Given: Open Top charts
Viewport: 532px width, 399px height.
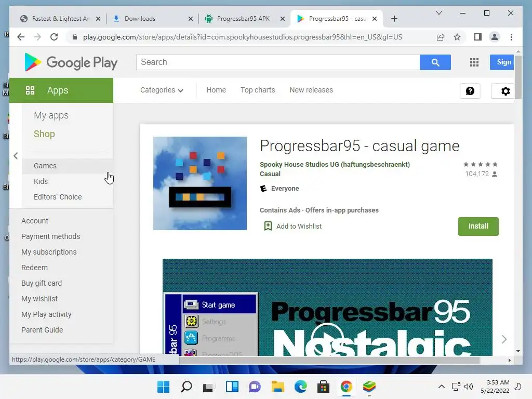Looking at the screenshot, I should tap(258, 90).
